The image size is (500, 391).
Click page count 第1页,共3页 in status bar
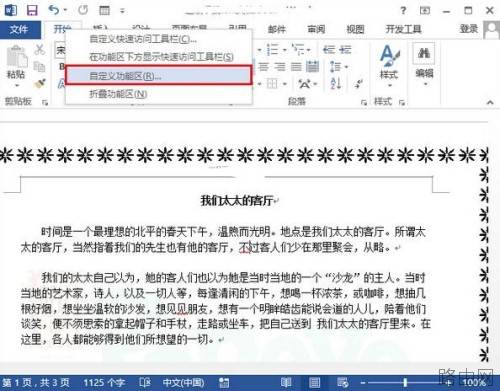(x=35, y=382)
